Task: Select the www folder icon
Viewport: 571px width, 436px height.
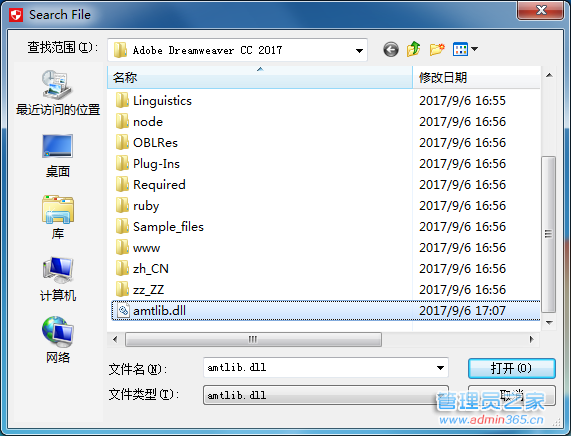Action: [122, 248]
